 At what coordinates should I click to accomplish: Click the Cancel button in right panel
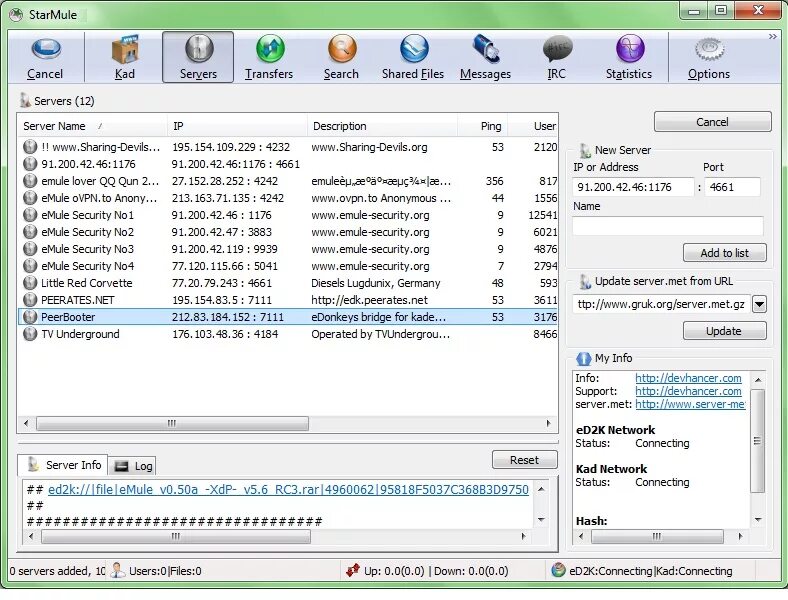pyautogui.click(x=712, y=122)
